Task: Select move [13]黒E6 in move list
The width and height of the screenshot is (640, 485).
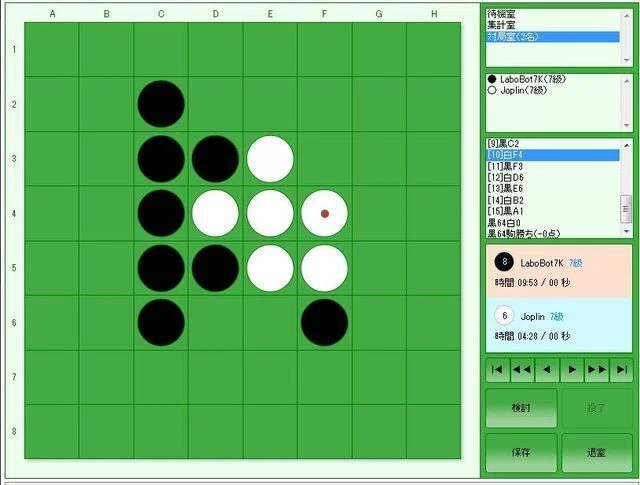Action: 553,189
